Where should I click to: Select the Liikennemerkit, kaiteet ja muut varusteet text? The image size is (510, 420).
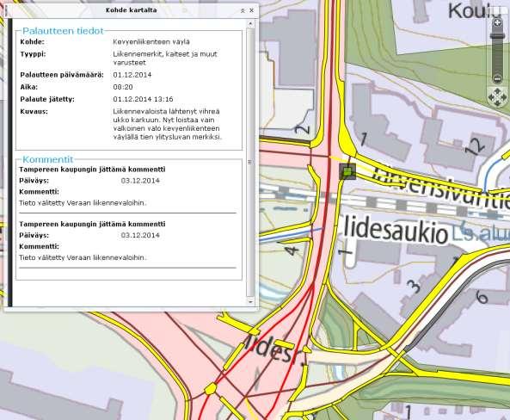(x=165, y=59)
